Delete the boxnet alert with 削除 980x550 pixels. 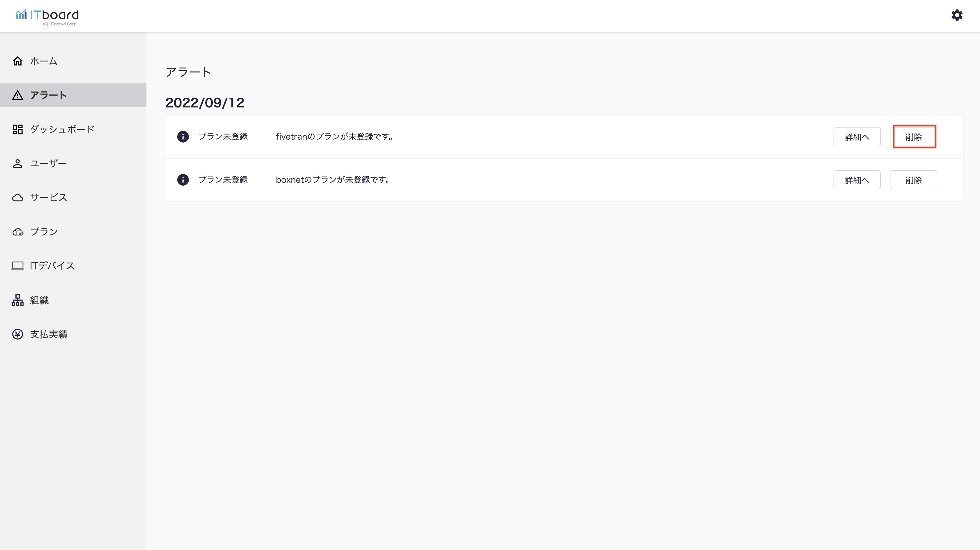[913, 180]
